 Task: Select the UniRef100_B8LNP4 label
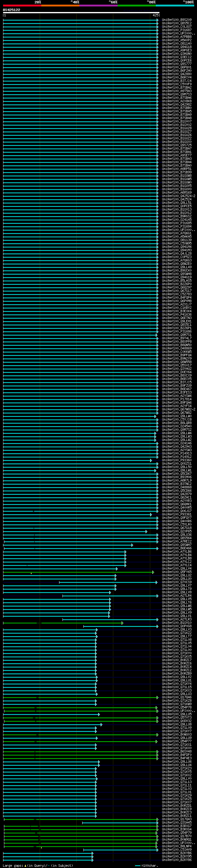pyautogui.click(x=177, y=846)
